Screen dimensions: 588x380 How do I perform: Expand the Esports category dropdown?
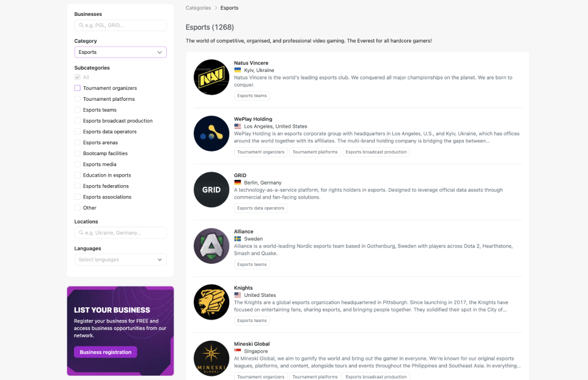point(120,52)
